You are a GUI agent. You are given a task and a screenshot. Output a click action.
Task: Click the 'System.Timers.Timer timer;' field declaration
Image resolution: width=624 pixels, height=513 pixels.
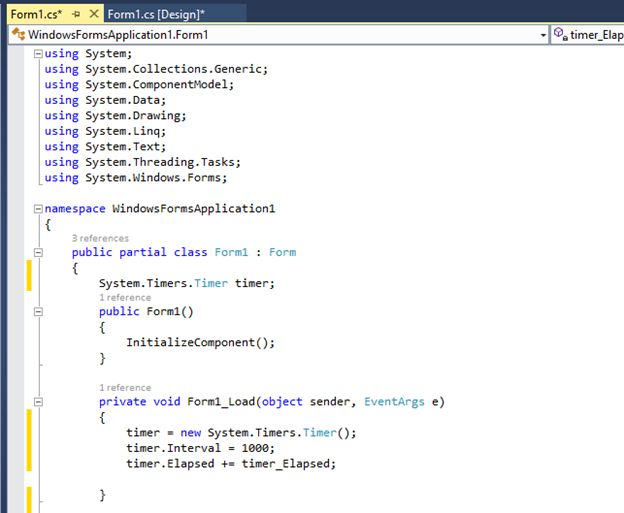coord(187,283)
